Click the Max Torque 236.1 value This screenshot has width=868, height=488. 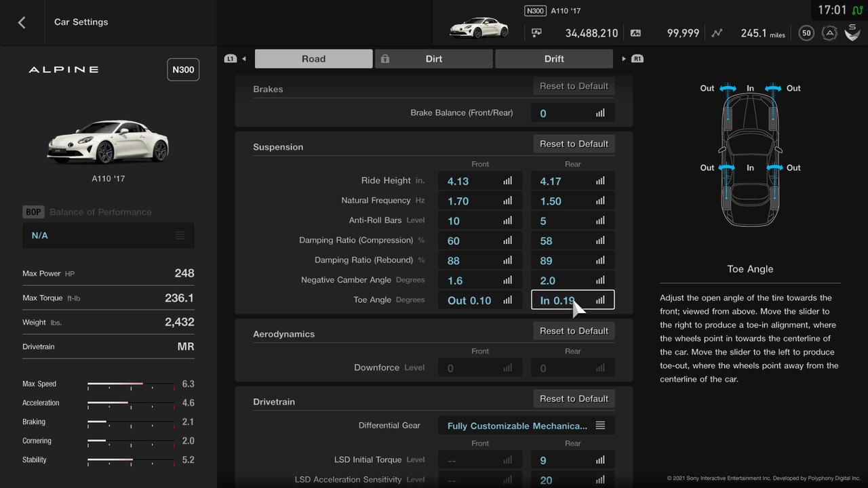click(x=179, y=298)
